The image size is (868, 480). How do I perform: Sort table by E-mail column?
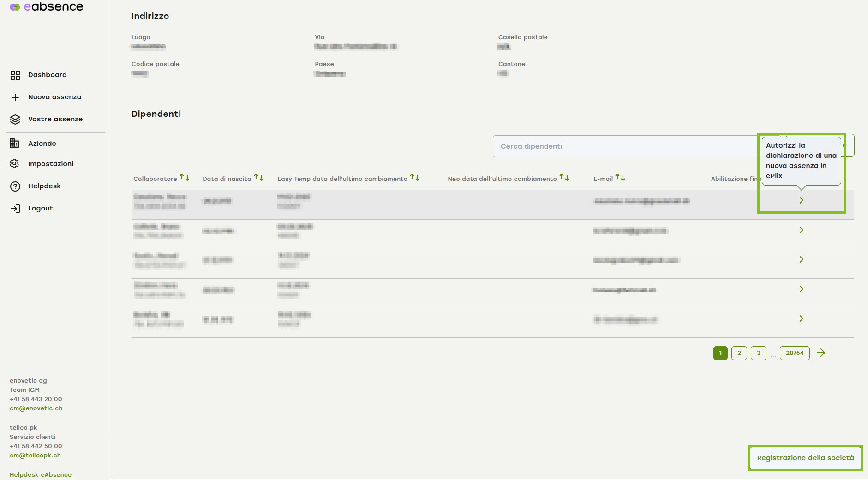pyautogui.click(x=620, y=178)
